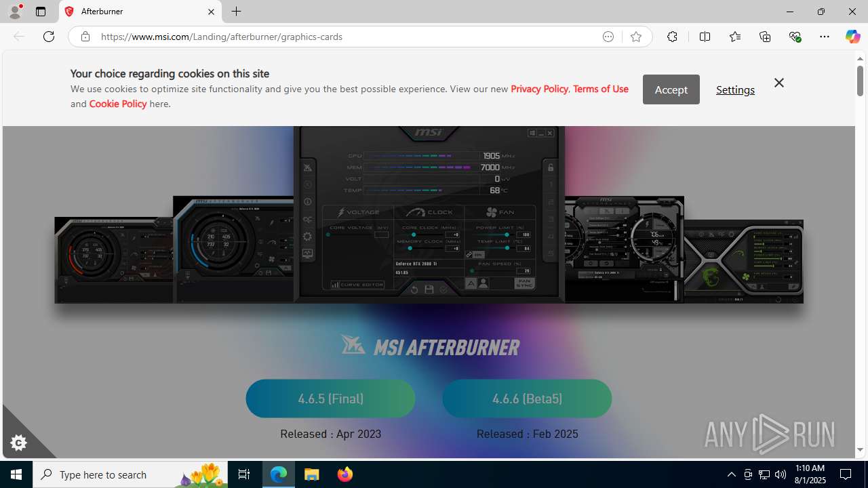This screenshot has width=868, height=488.
Task: Refresh the current page
Action: [x=49, y=37]
